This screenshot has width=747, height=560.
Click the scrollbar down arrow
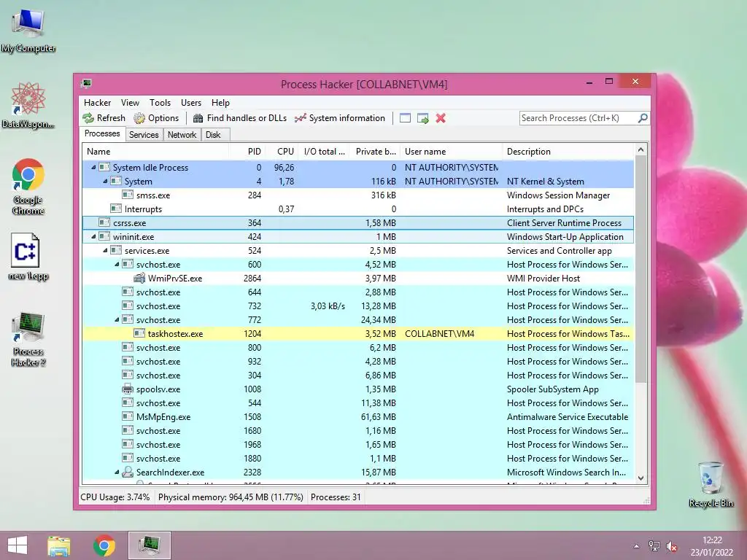click(x=640, y=478)
